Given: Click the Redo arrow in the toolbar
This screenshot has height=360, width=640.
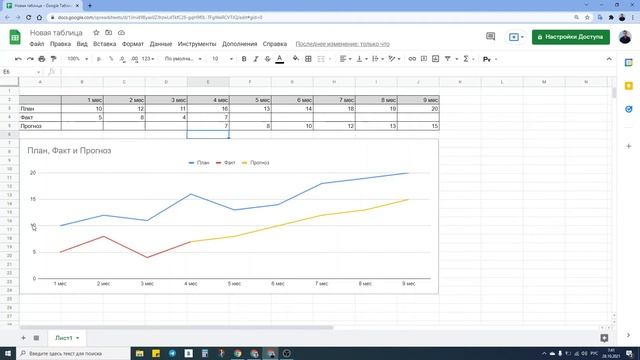Looking at the screenshot, I should (30, 59).
